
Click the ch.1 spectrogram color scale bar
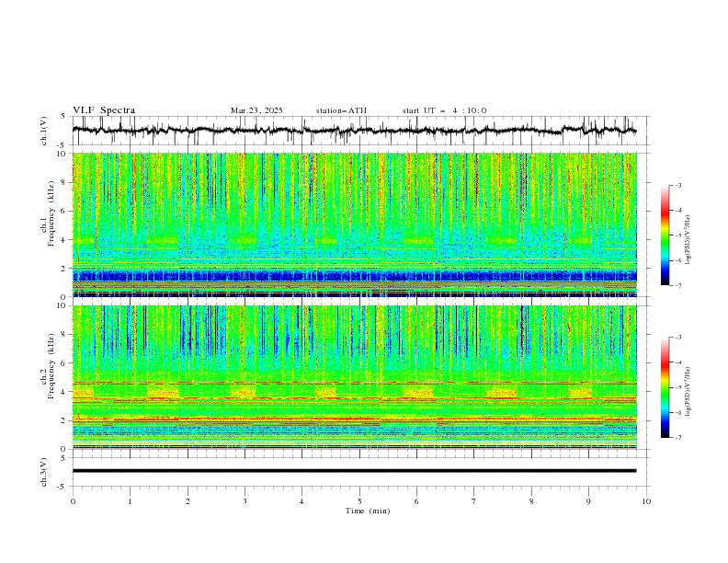pos(665,236)
